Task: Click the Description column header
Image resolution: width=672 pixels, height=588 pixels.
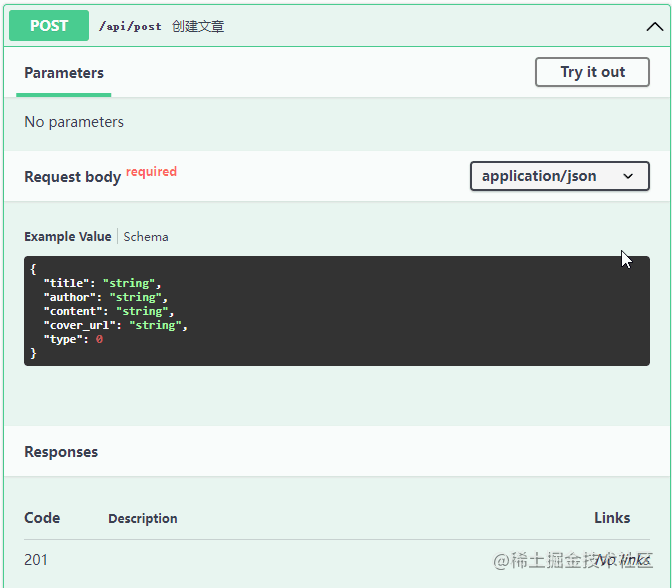Action: coord(143,519)
